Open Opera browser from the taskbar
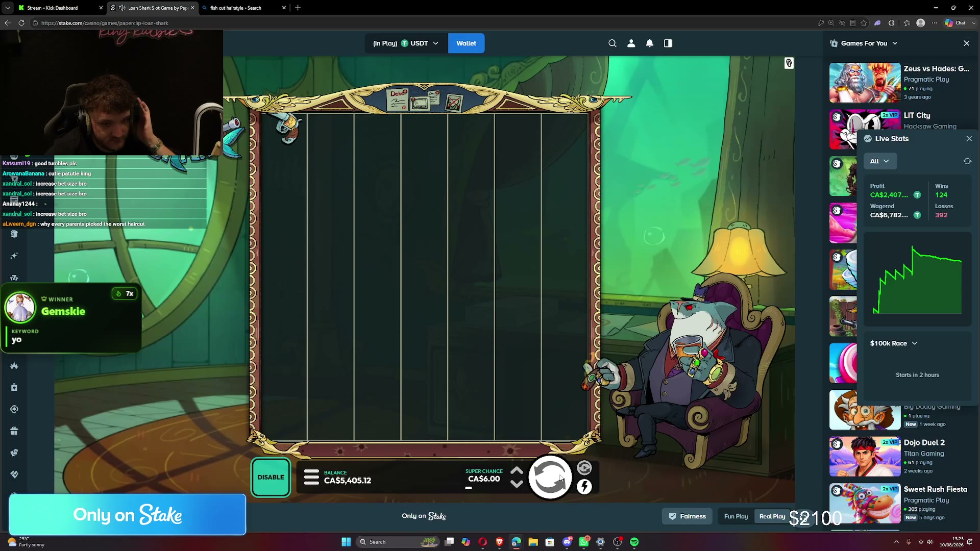The image size is (980, 551). [482, 542]
